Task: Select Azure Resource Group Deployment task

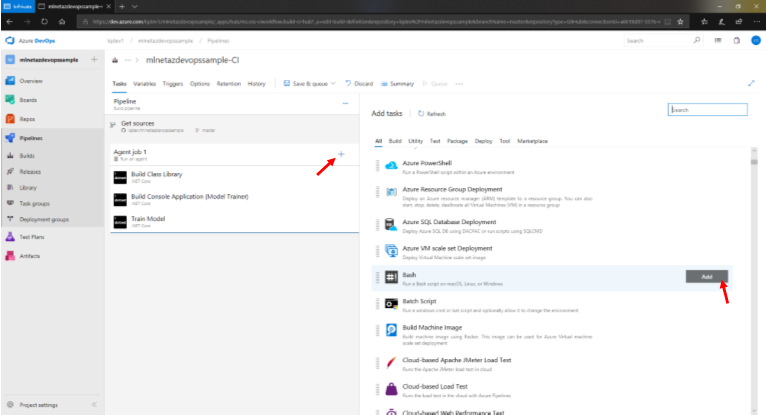Action: click(552, 197)
